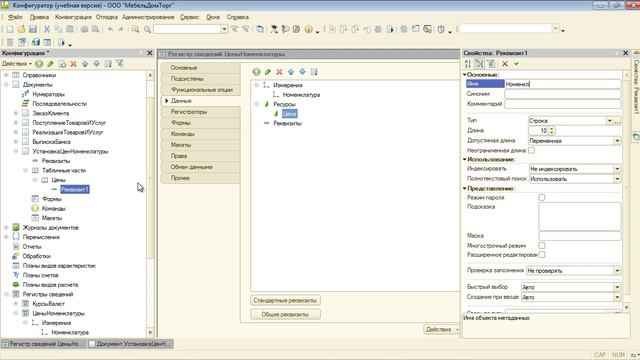Sort properties alphabetically icon in Properties panel
The width and height of the screenshot is (640, 360).
468,64
